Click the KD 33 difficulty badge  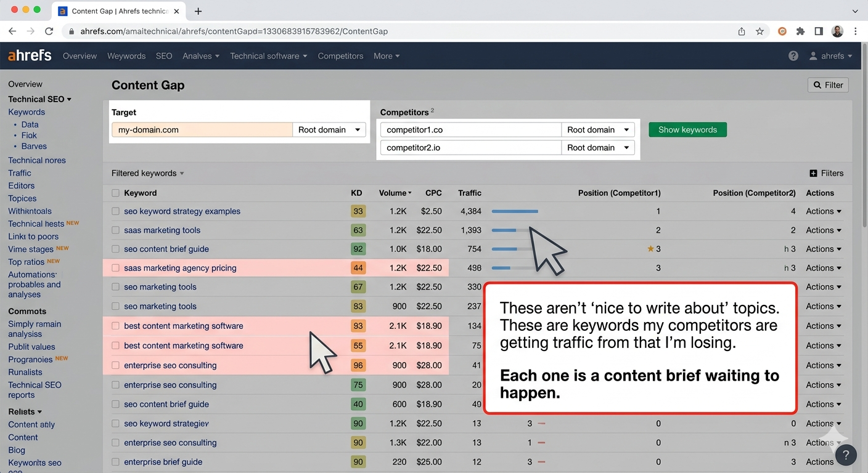358,211
